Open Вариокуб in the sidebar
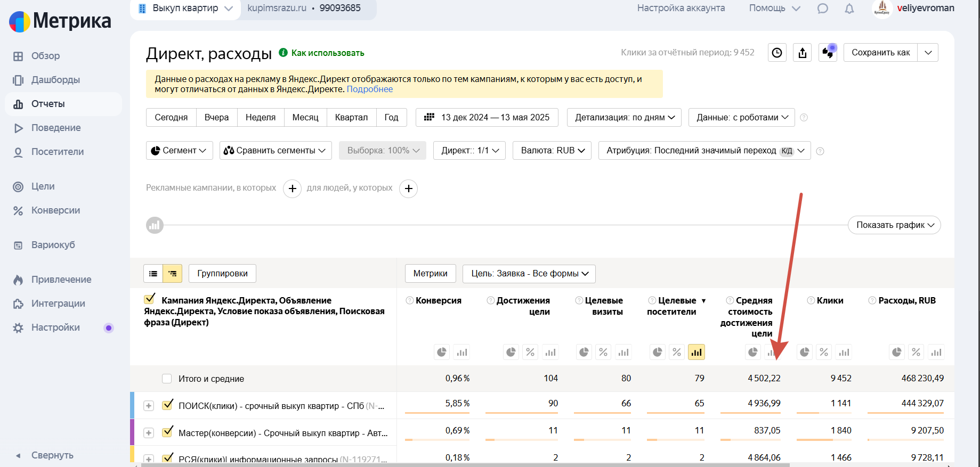Viewport: 980px width, 467px height. 53,245
